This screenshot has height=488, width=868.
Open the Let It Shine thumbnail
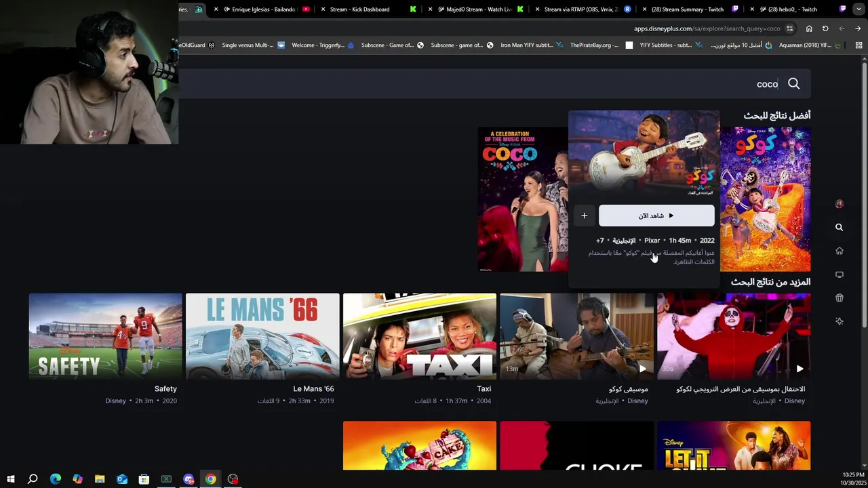734,445
